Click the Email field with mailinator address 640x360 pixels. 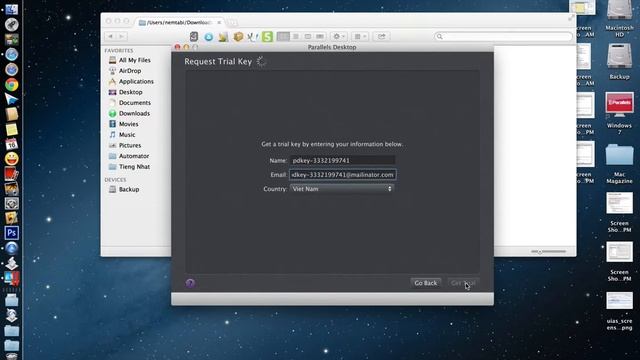(342, 175)
